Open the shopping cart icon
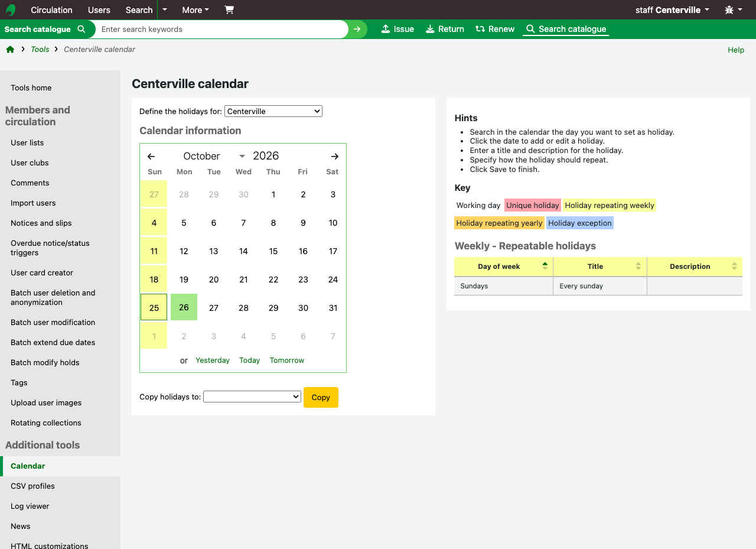Screen dimensions: 756x549 [229, 10]
